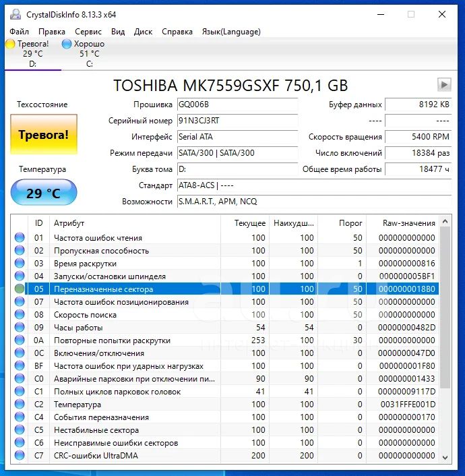This screenshot has height=476, width=465.
Task: Click the scroll down arrow of attribute list
Action: (445, 457)
